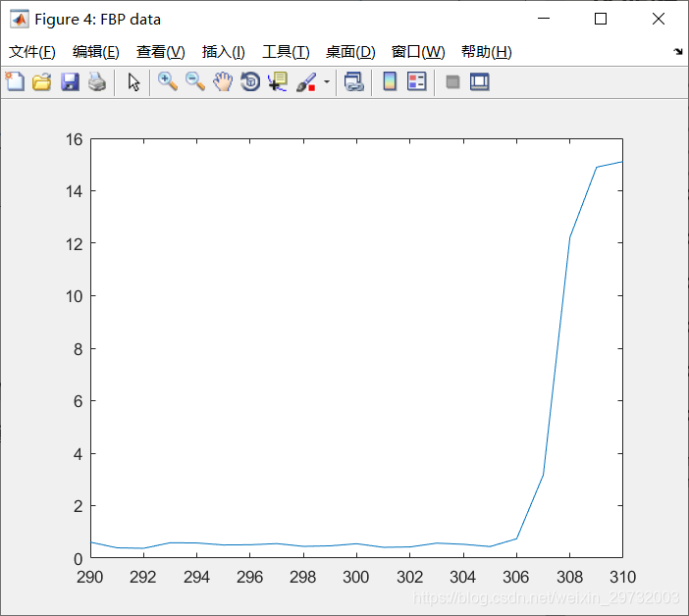Click the x-axis tick label 290

point(89,577)
